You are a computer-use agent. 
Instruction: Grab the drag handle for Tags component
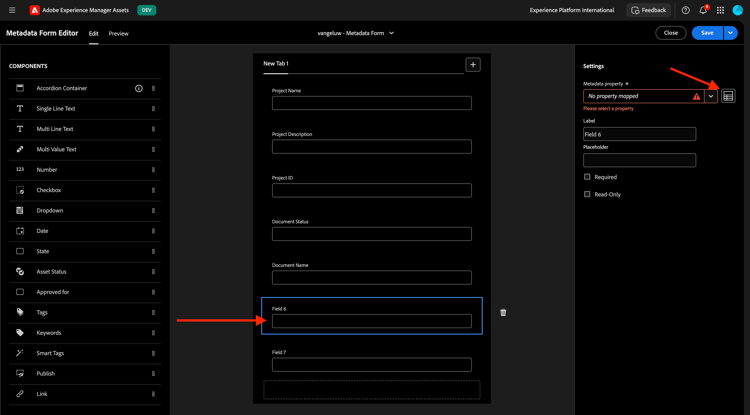[153, 312]
